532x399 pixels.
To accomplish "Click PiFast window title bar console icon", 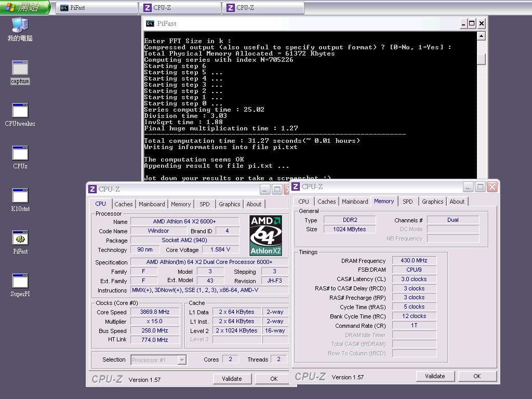I will [150, 23].
